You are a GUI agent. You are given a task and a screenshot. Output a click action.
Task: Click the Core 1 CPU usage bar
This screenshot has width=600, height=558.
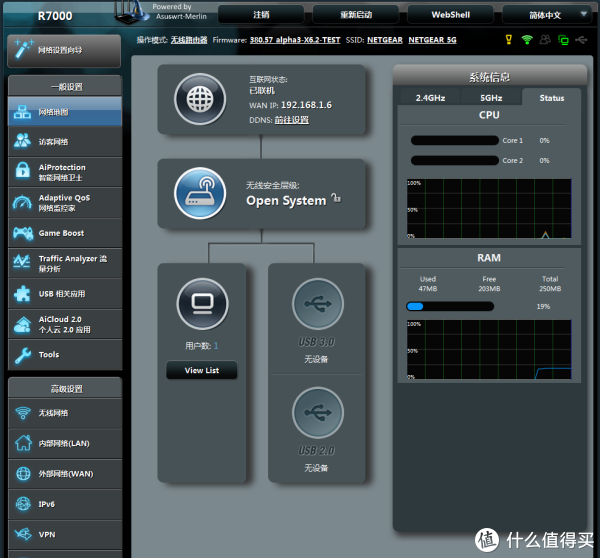pyautogui.click(x=455, y=140)
